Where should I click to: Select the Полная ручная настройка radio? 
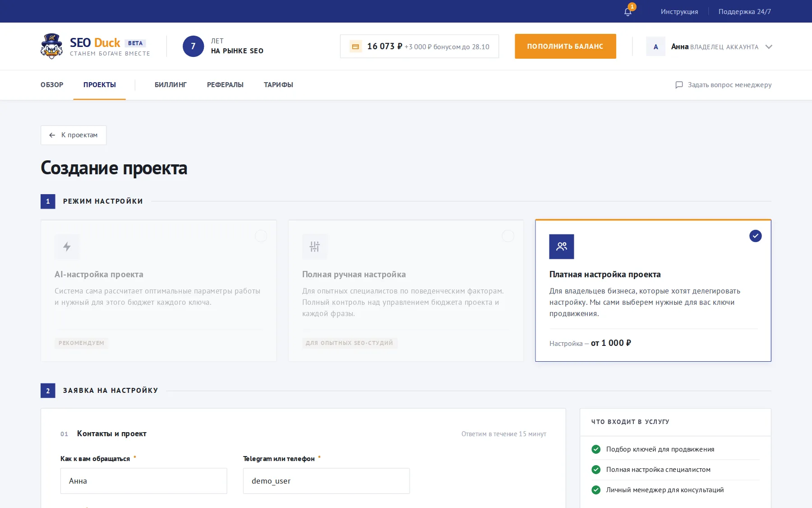(x=508, y=236)
